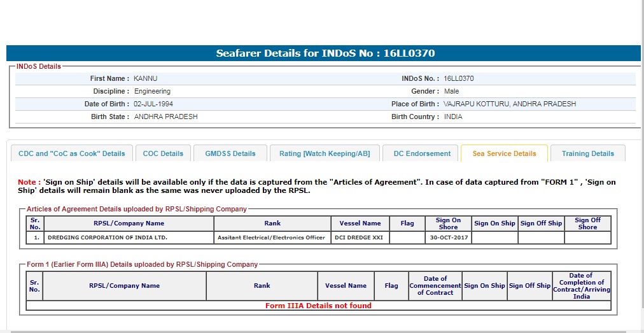The height and width of the screenshot is (333, 644).
Task: Click the Sign Off Shore column header
Action: (x=588, y=223)
